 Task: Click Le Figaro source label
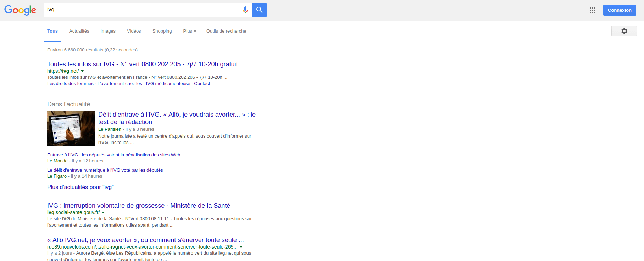57,176
